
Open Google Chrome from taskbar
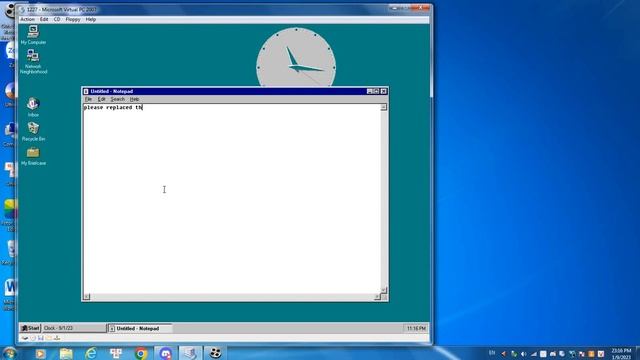(x=141, y=353)
